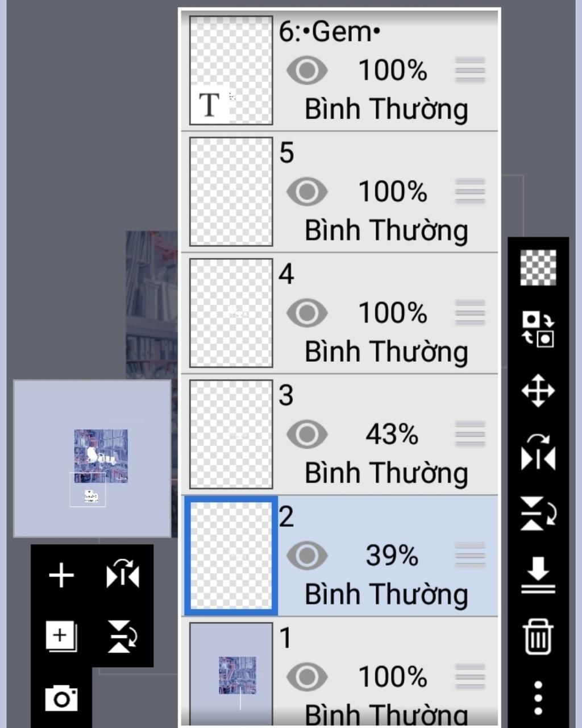Toggle visibility of layer 3

click(x=307, y=435)
